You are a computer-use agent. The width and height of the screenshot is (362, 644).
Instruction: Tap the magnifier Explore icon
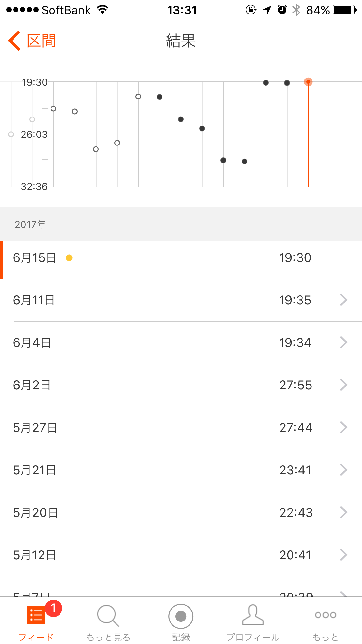pyautogui.click(x=108, y=616)
